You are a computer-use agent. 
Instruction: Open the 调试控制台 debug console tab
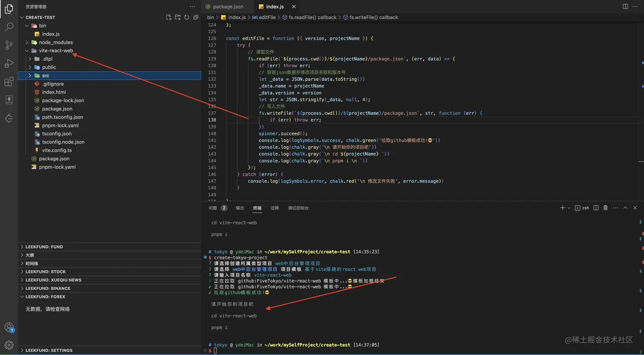298,208
